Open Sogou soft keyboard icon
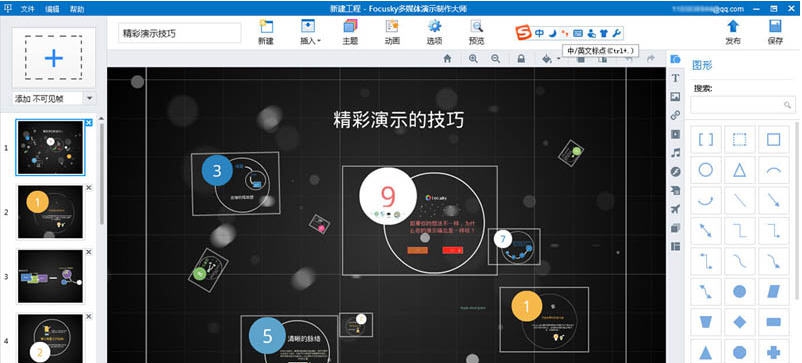802x363 pixels. click(x=578, y=33)
